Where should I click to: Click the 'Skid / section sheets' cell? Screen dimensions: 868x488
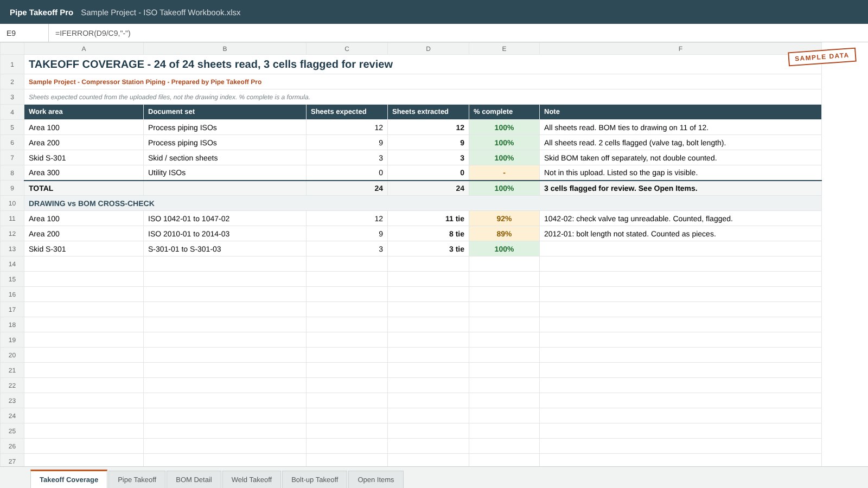coord(225,158)
